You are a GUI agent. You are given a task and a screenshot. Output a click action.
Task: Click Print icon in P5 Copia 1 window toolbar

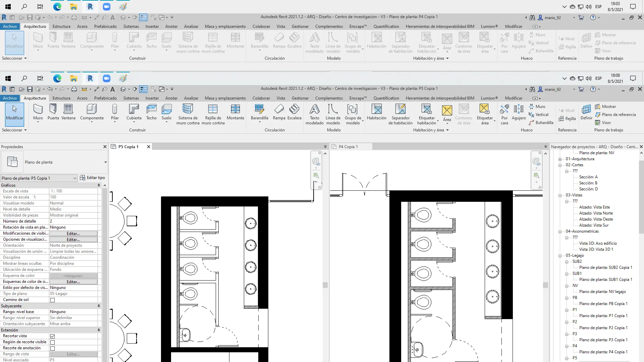[x=74, y=89]
